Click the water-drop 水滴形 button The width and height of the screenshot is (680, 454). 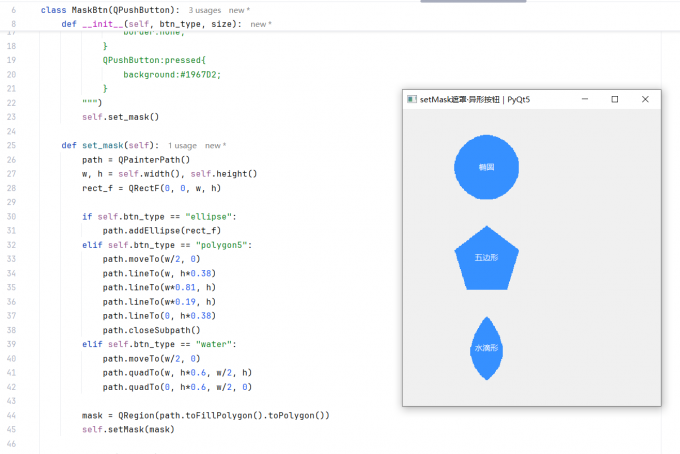486,348
